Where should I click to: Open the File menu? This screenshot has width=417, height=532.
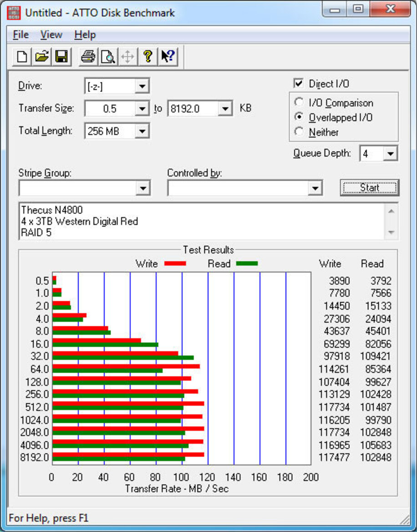coord(20,35)
